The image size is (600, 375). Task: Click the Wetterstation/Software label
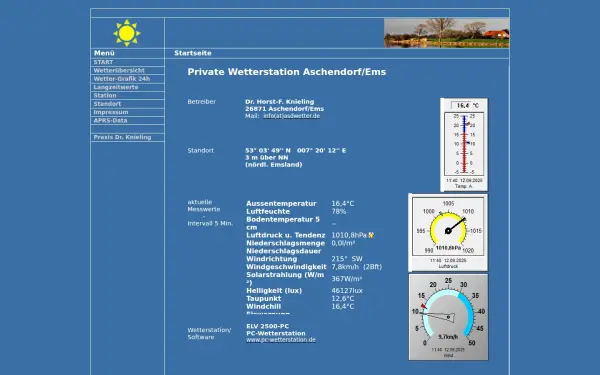209,334
